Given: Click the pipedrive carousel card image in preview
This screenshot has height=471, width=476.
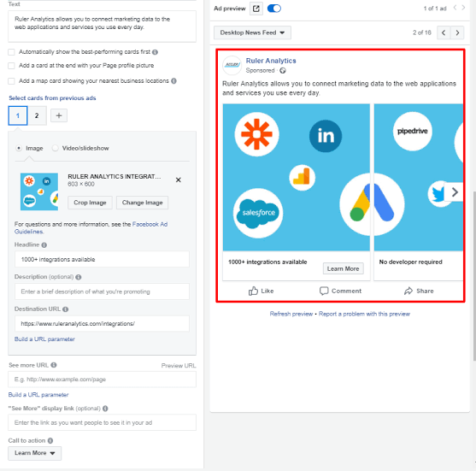Looking at the screenshot, I should click(419, 177).
